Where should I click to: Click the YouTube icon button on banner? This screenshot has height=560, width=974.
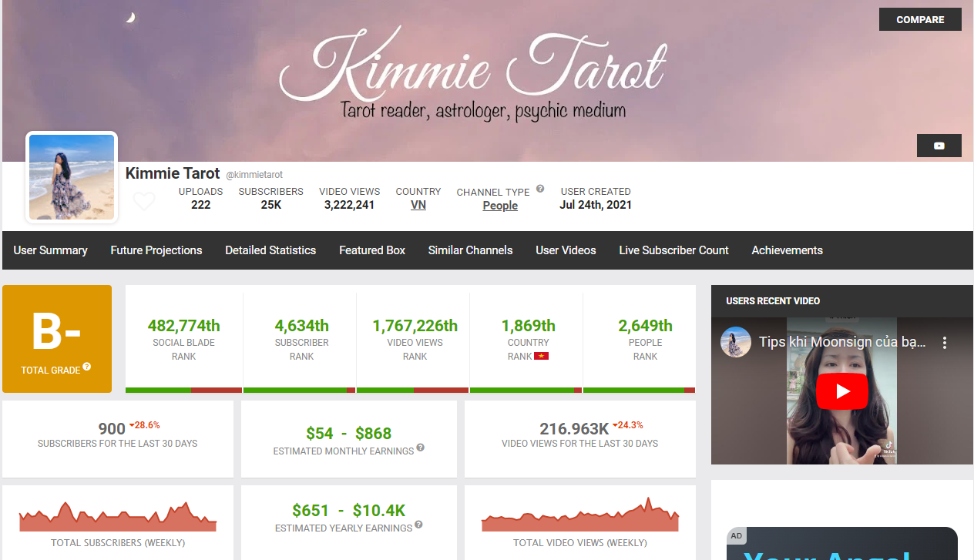(939, 146)
